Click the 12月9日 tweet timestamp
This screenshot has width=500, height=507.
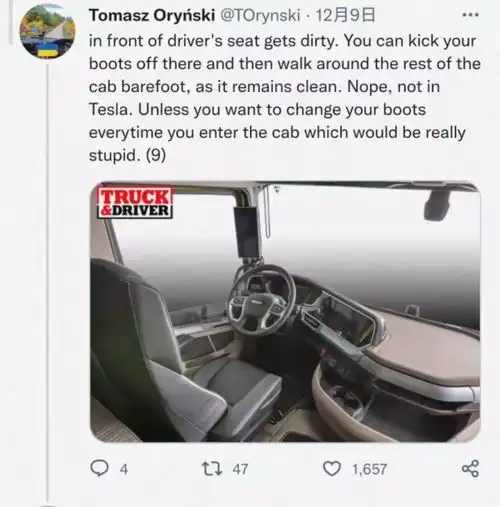(345, 15)
